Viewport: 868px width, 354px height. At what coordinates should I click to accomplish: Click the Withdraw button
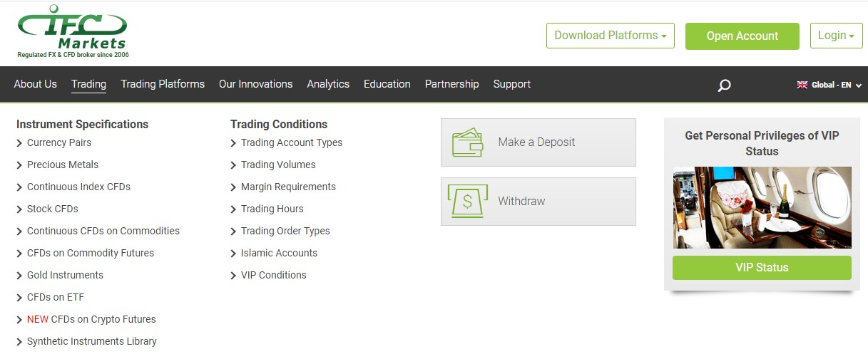click(x=538, y=202)
